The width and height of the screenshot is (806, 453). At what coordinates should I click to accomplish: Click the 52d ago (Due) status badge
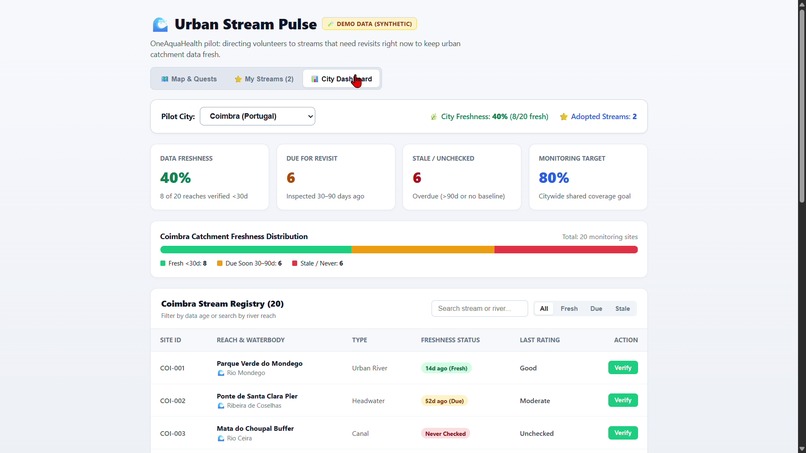point(444,401)
